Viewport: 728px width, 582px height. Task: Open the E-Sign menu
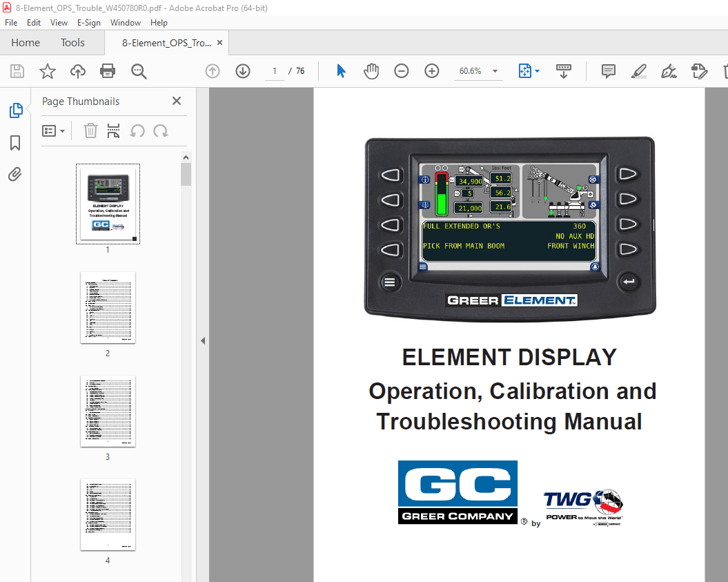click(x=89, y=22)
